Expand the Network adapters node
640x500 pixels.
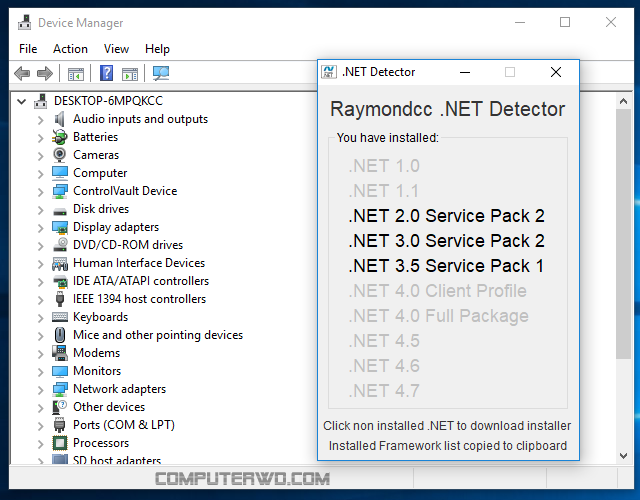(x=40, y=389)
